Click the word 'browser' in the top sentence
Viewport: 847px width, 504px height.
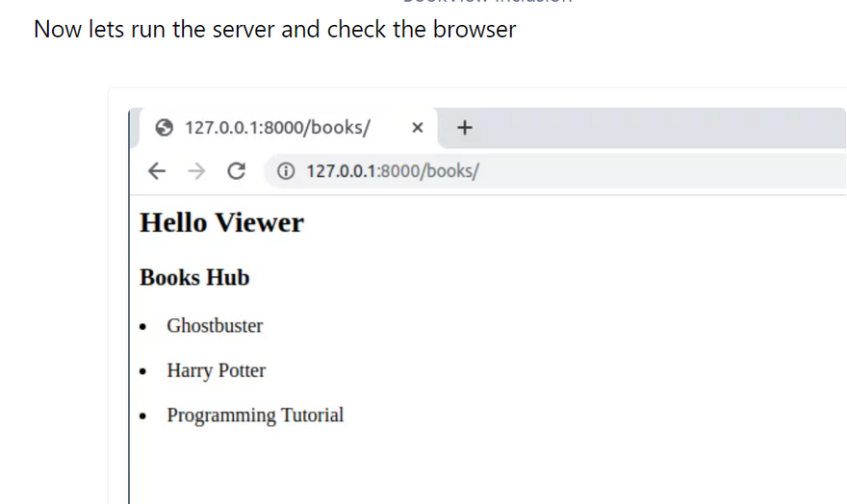pyautogui.click(x=474, y=30)
